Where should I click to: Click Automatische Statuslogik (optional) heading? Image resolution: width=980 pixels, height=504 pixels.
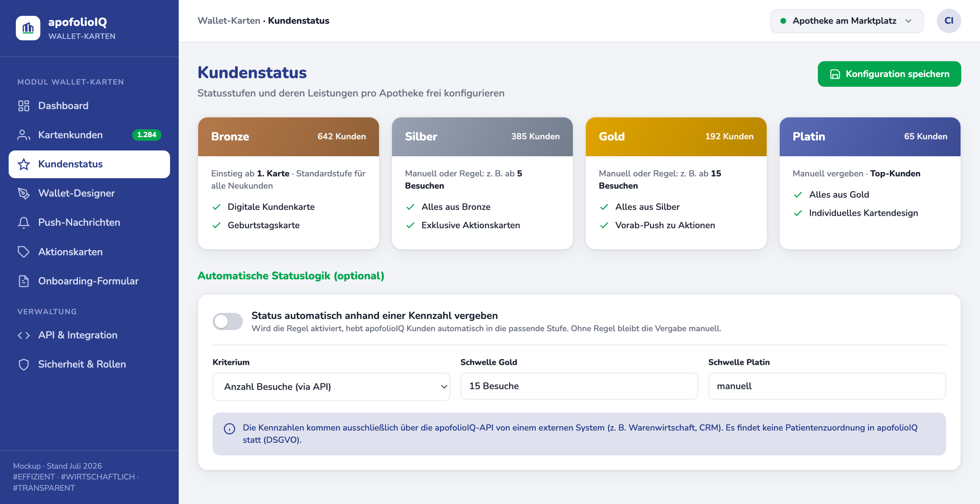(291, 275)
